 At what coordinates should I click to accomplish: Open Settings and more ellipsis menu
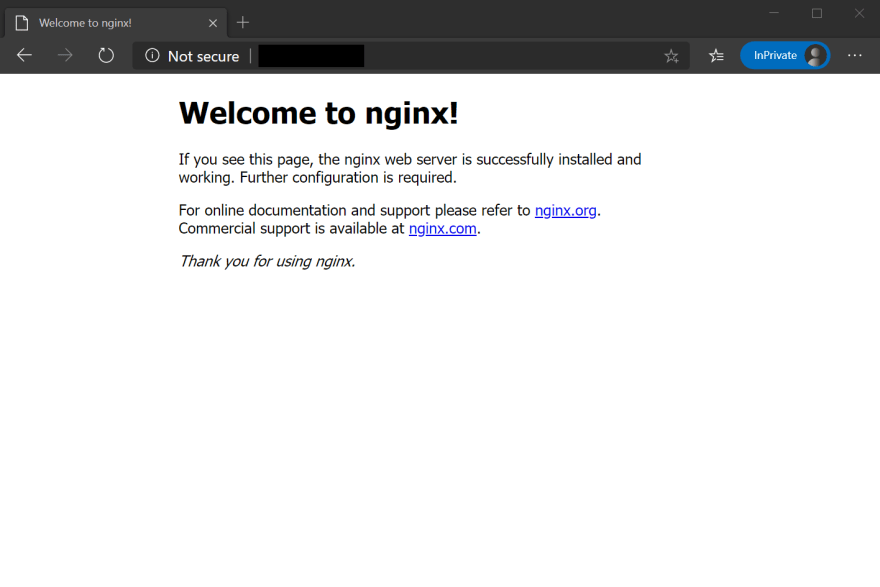pos(855,55)
